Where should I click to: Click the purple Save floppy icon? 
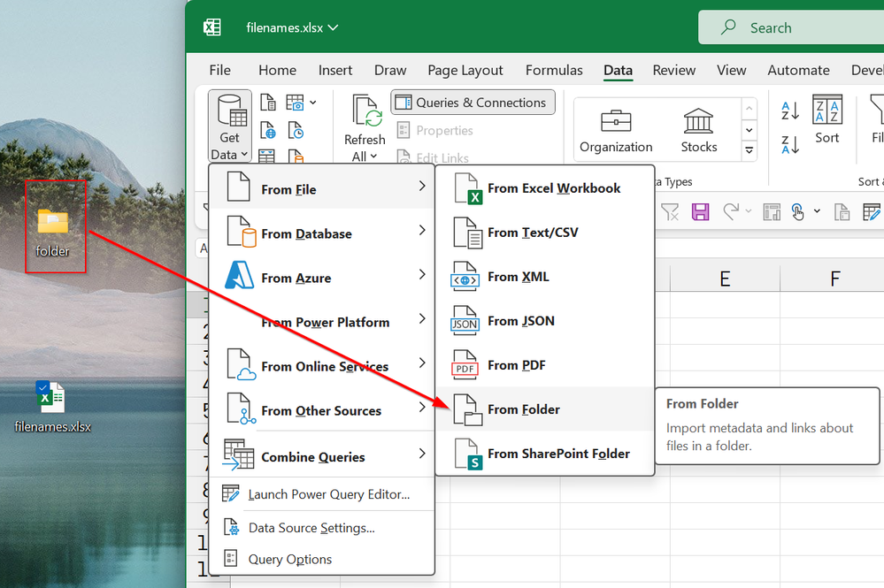click(700, 212)
